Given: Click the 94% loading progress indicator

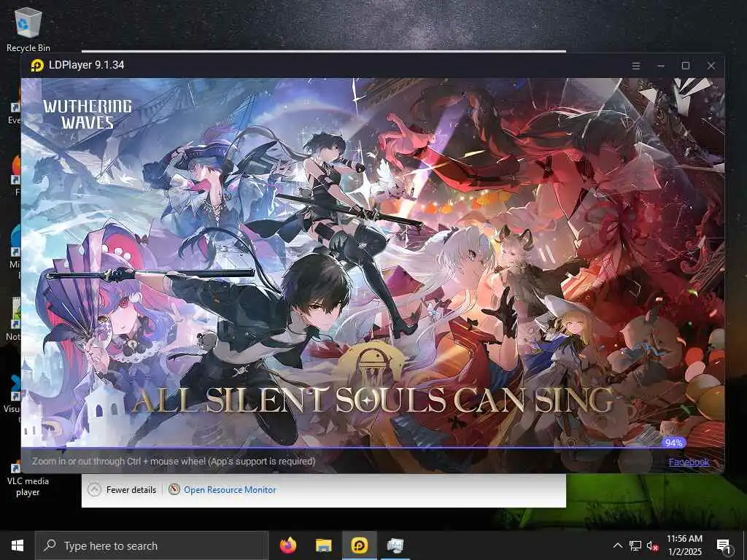Looking at the screenshot, I should 673,443.
